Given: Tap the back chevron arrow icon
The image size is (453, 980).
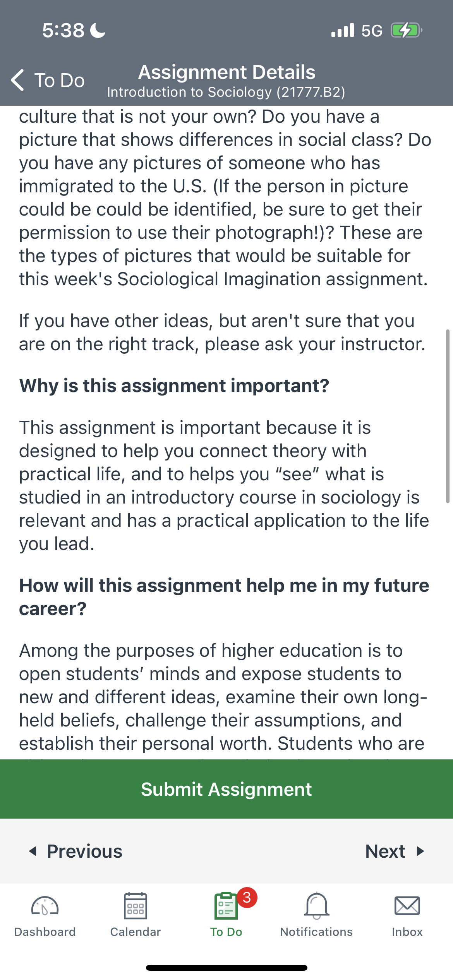Looking at the screenshot, I should click(x=18, y=80).
